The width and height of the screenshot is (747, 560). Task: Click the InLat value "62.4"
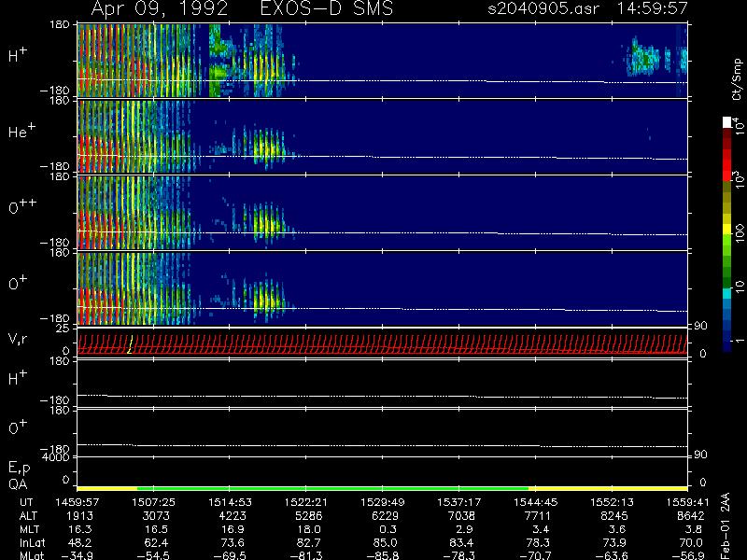pyautogui.click(x=158, y=542)
